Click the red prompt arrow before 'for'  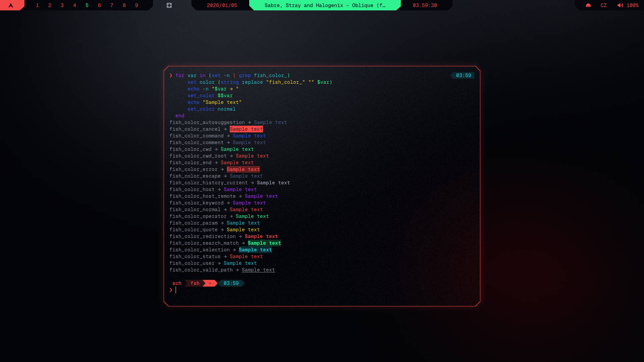171,75
